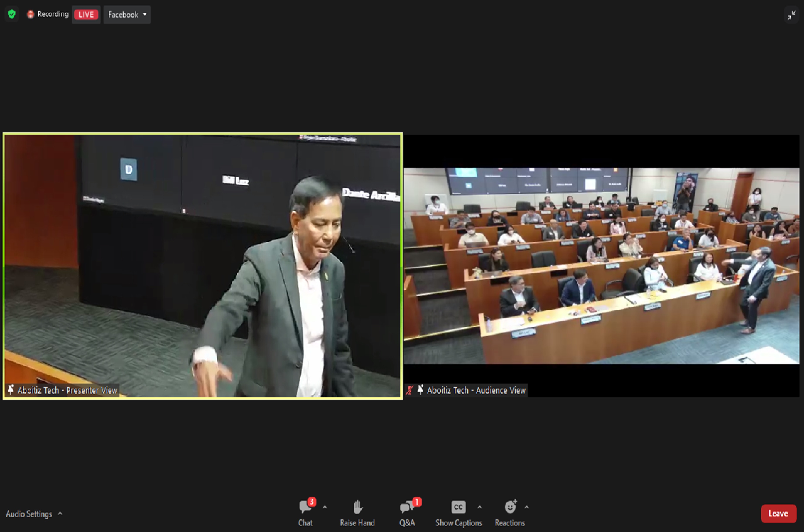Click muted microphone icon on Audience View

coord(410,390)
